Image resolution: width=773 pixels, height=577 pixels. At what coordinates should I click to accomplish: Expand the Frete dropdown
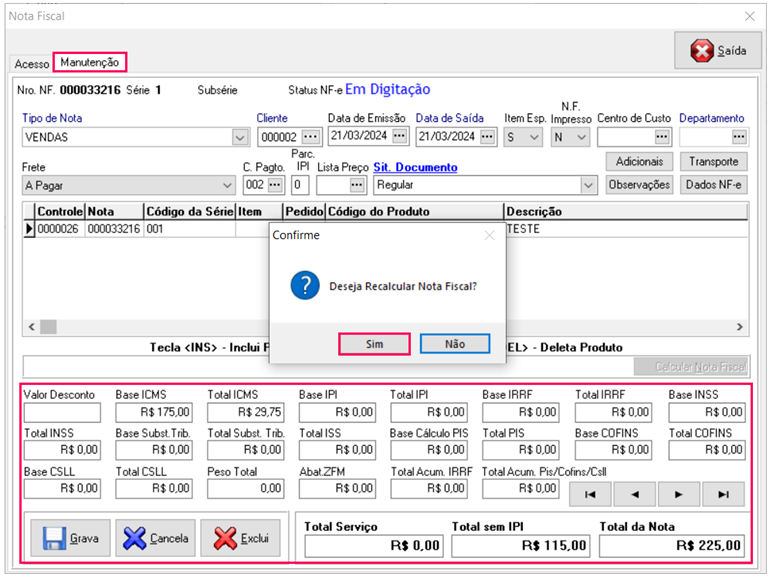[229, 185]
